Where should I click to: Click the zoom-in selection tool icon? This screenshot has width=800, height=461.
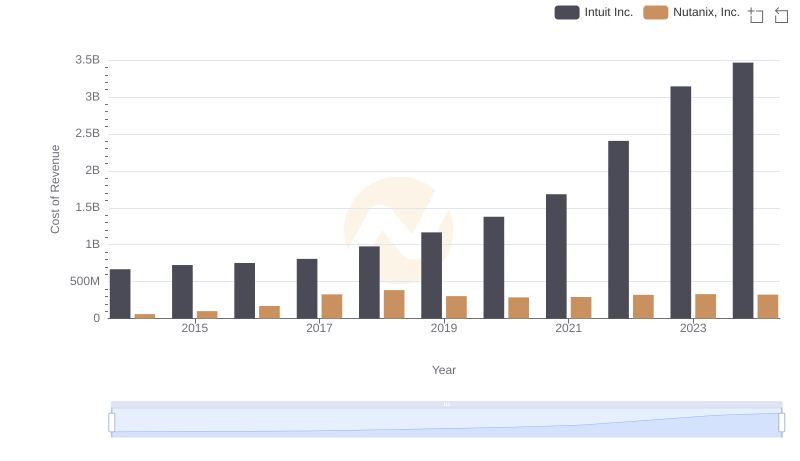click(756, 15)
